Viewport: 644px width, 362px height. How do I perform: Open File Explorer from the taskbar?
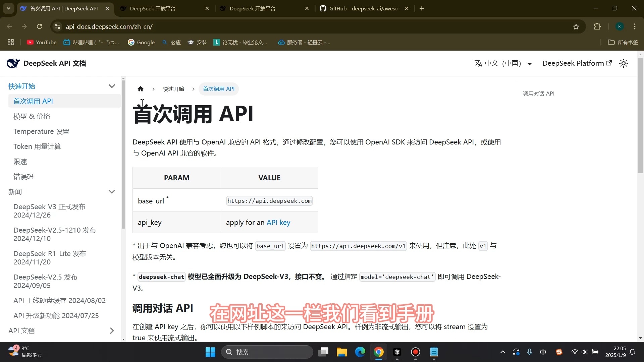pos(341,352)
